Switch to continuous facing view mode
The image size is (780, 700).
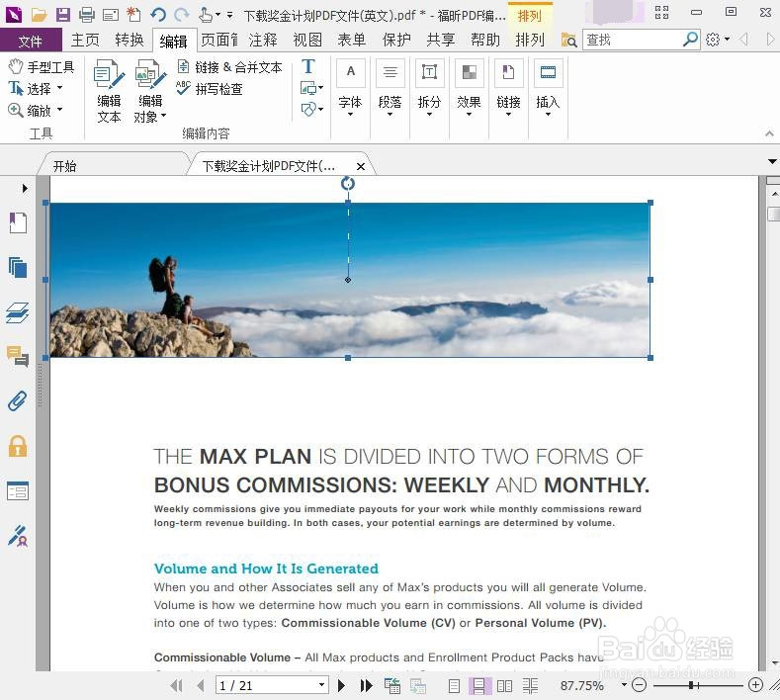tap(530, 686)
